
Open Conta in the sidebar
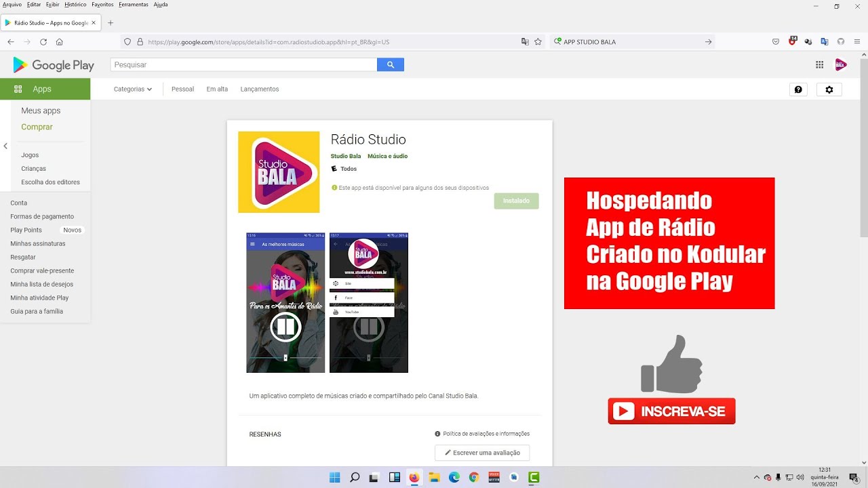coord(19,203)
